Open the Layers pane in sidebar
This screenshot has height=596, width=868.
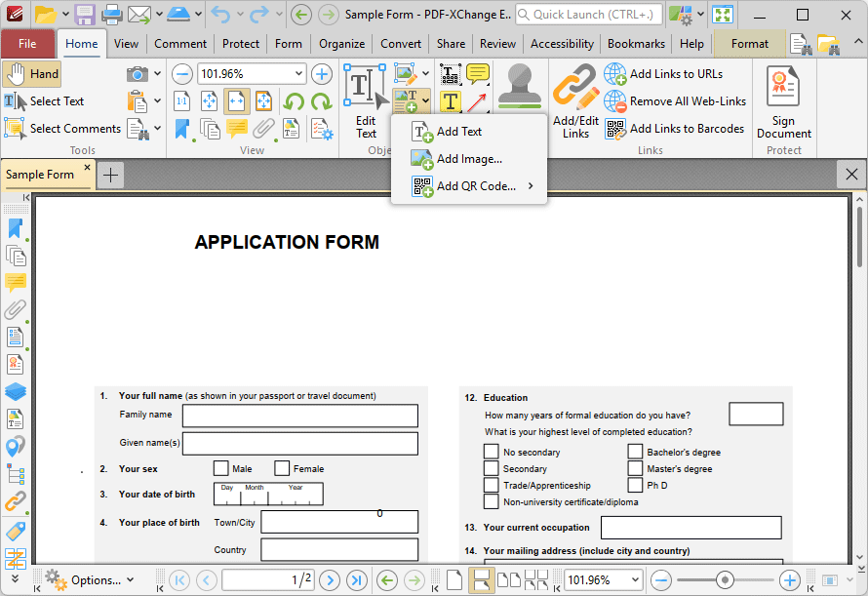click(15, 391)
